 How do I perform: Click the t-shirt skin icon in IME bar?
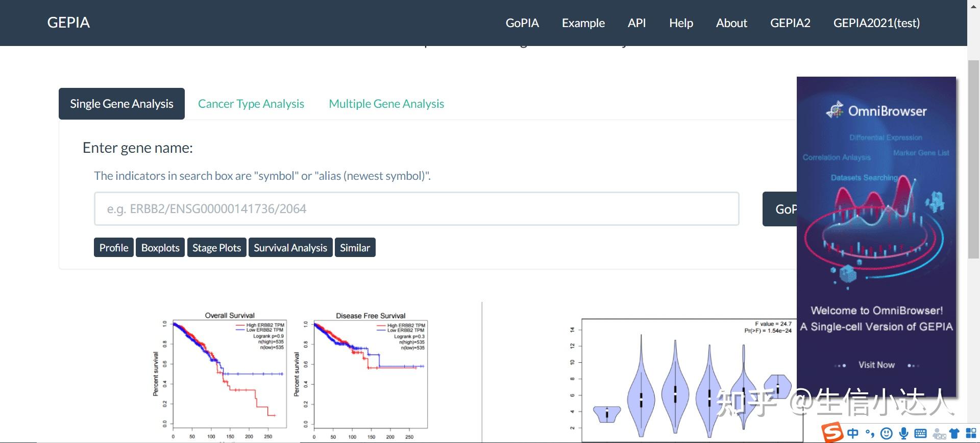954,433
